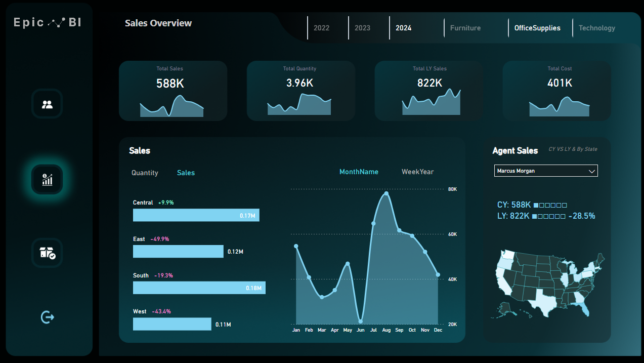
Task: Click the 80K axis label
Action: click(x=452, y=189)
